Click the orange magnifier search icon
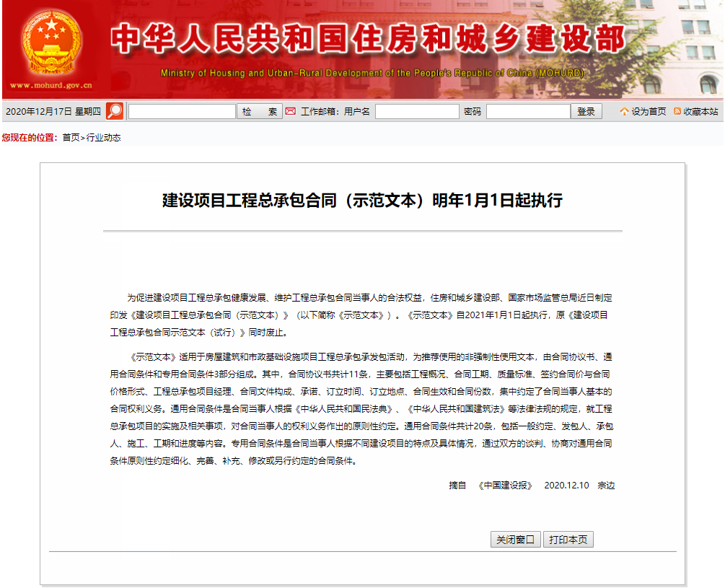Viewport: 725px width, 588px height. click(x=115, y=111)
